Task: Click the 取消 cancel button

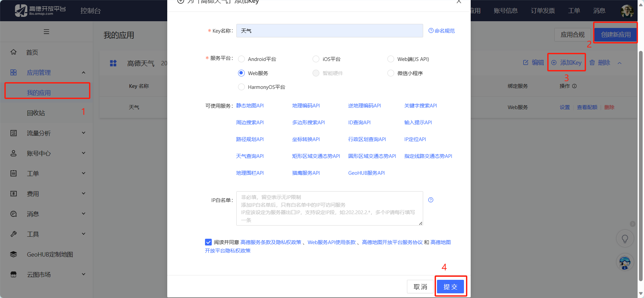Action: pyautogui.click(x=420, y=287)
